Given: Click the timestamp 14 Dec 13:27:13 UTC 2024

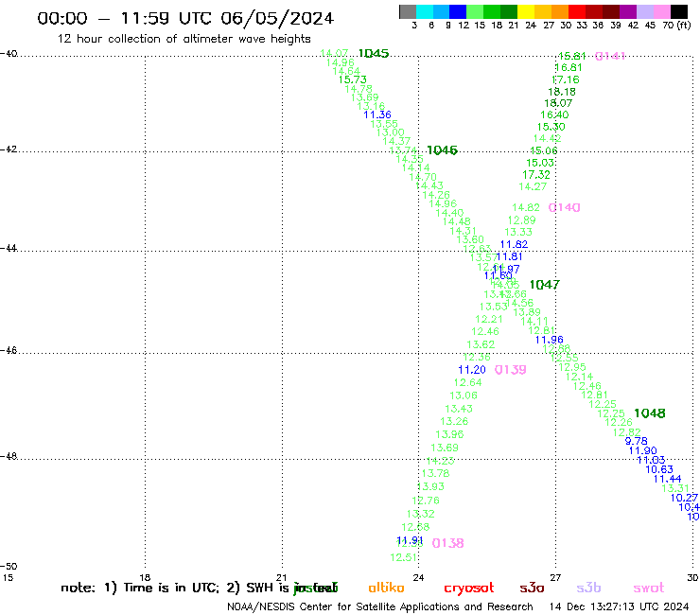Looking at the screenshot, I should point(619,606).
